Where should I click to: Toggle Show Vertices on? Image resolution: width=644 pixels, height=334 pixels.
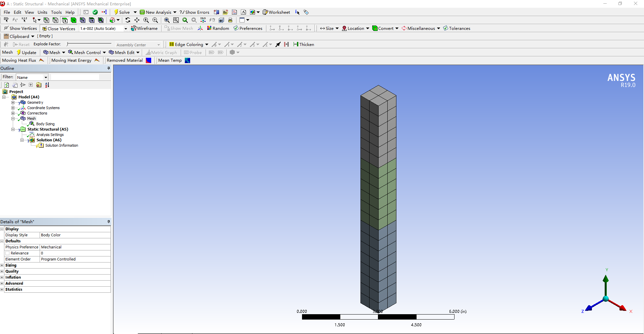tap(20, 28)
